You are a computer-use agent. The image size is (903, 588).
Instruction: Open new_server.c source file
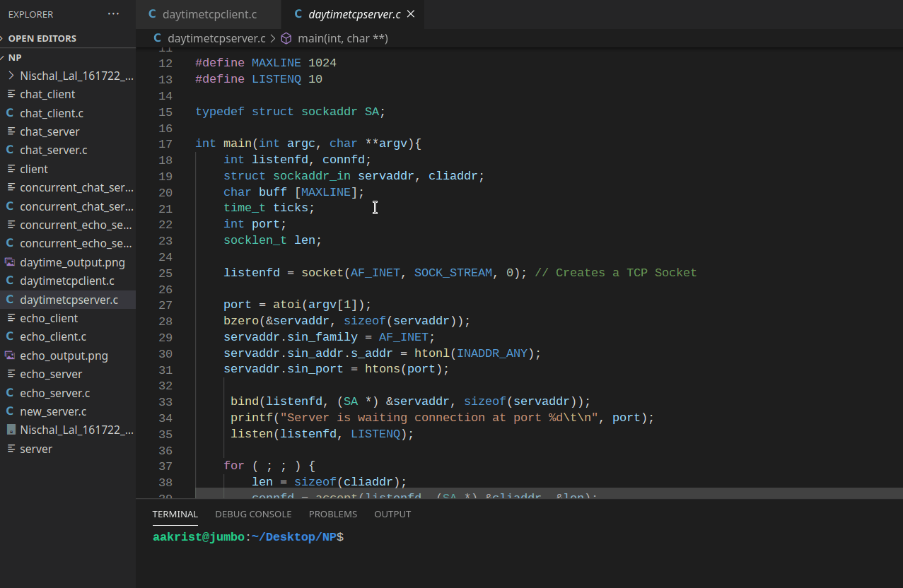click(53, 411)
